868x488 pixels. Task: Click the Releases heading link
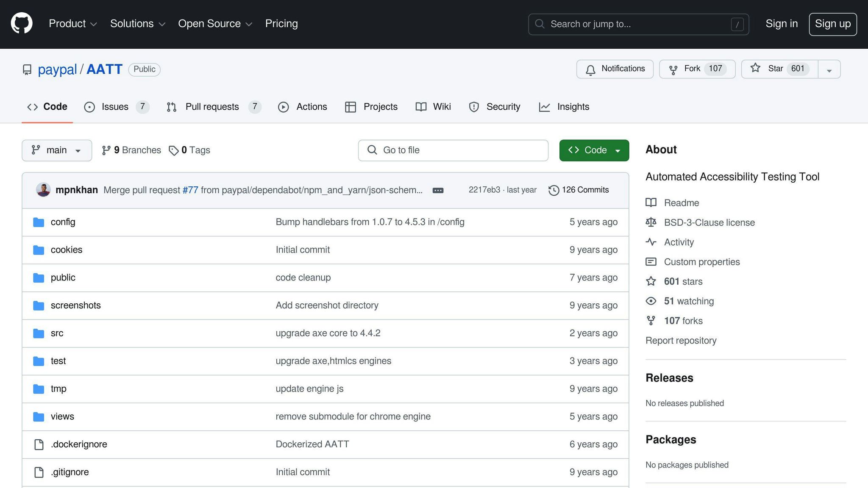[669, 378]
